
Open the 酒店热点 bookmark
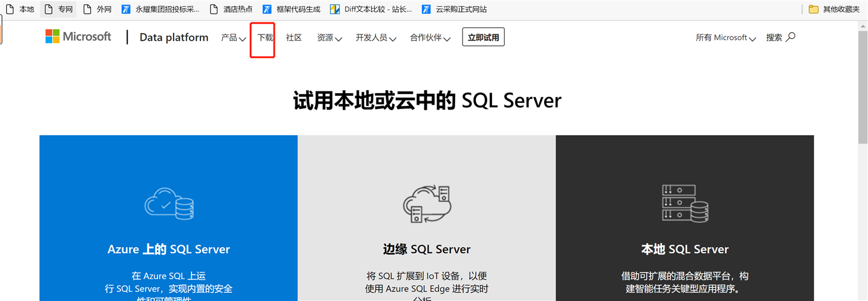coord(231,9)
